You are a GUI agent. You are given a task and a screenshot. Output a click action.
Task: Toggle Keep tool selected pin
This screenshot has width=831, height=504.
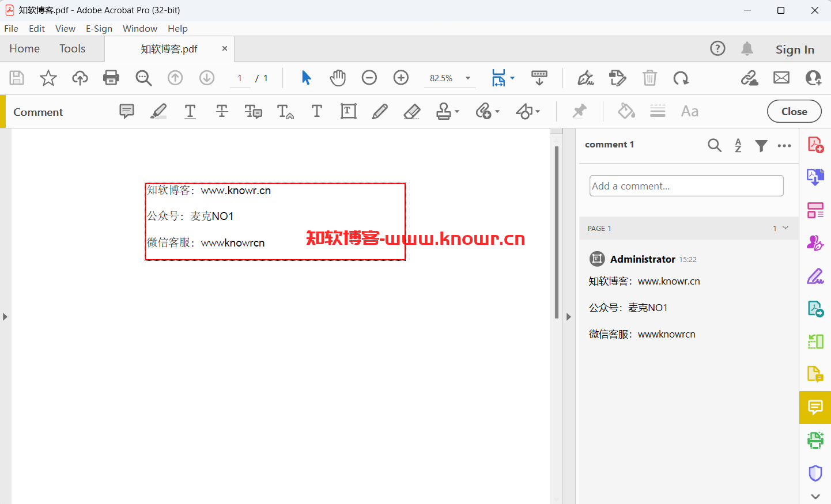(580, 111)
